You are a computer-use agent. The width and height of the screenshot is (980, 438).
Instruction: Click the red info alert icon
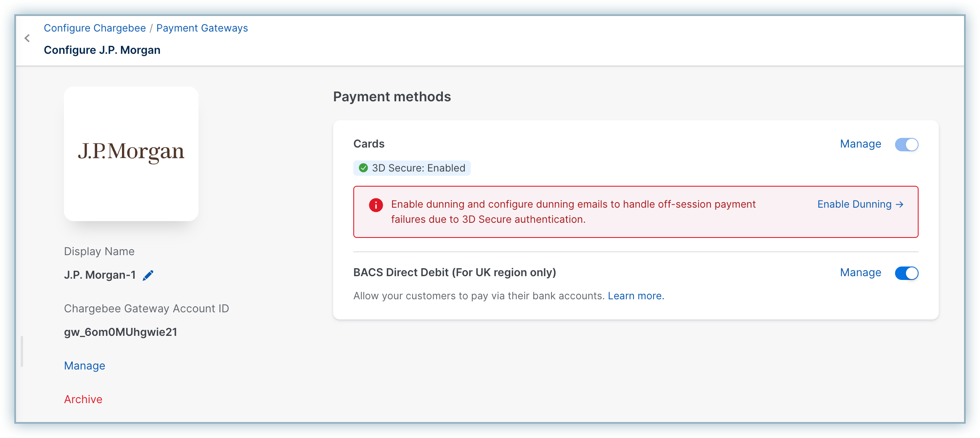pos(376,205)
